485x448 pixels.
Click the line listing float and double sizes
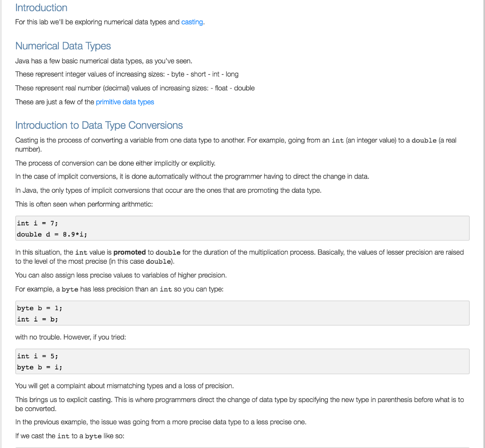(x=135, y=88)
